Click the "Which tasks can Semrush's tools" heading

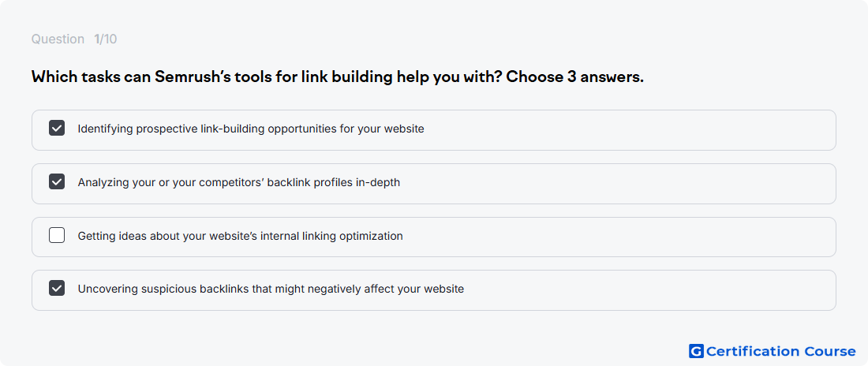click(338, 77)
